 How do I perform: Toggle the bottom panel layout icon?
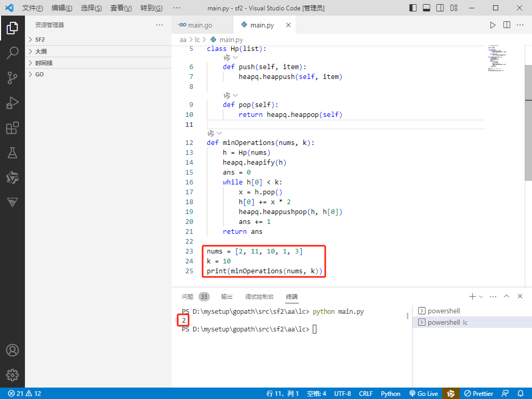[x=427, y=8]
